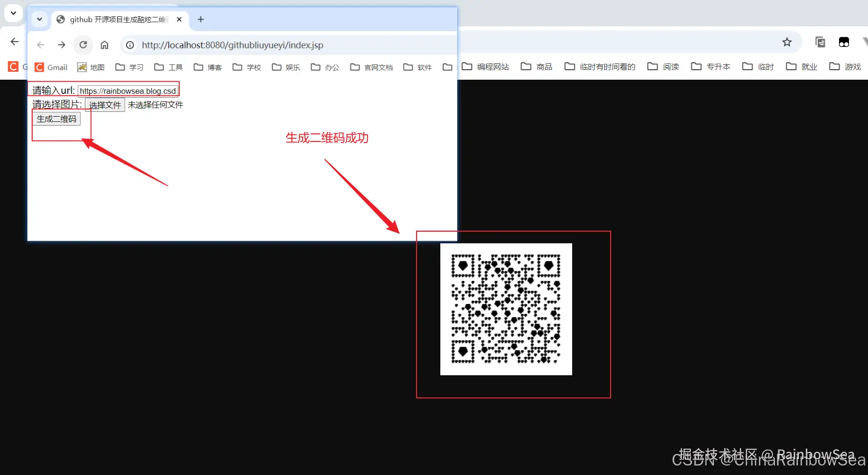
Task: Open a new tab with plus button
Action: 200,20
